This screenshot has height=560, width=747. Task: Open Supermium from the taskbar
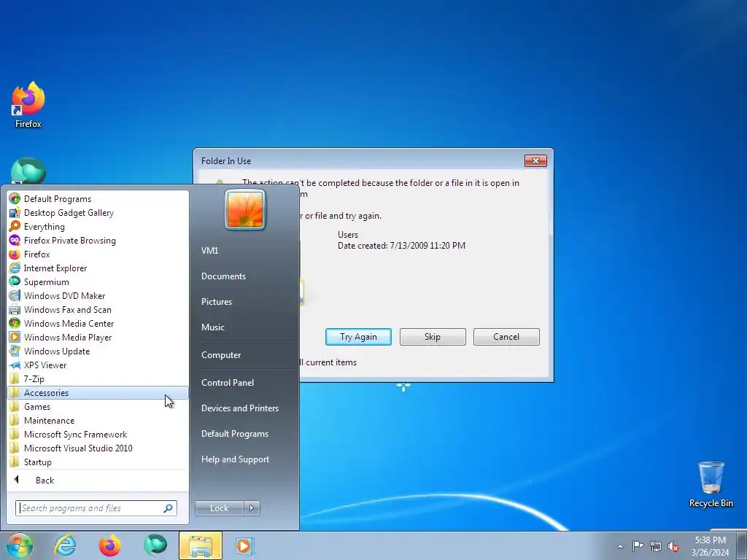(155, 545)
